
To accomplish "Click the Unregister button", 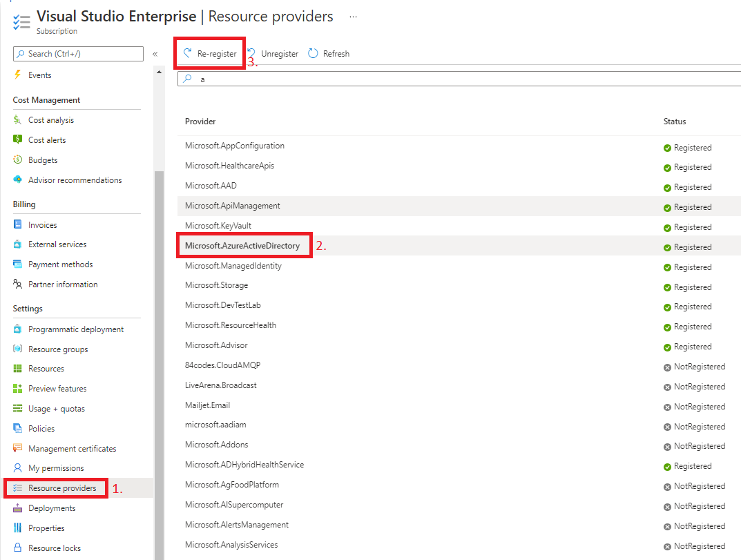I will pyautogui.click(x=273, y=53).
